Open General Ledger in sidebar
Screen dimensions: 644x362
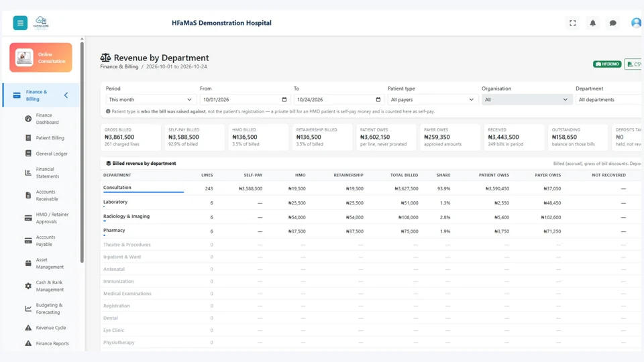click(52, 154)
